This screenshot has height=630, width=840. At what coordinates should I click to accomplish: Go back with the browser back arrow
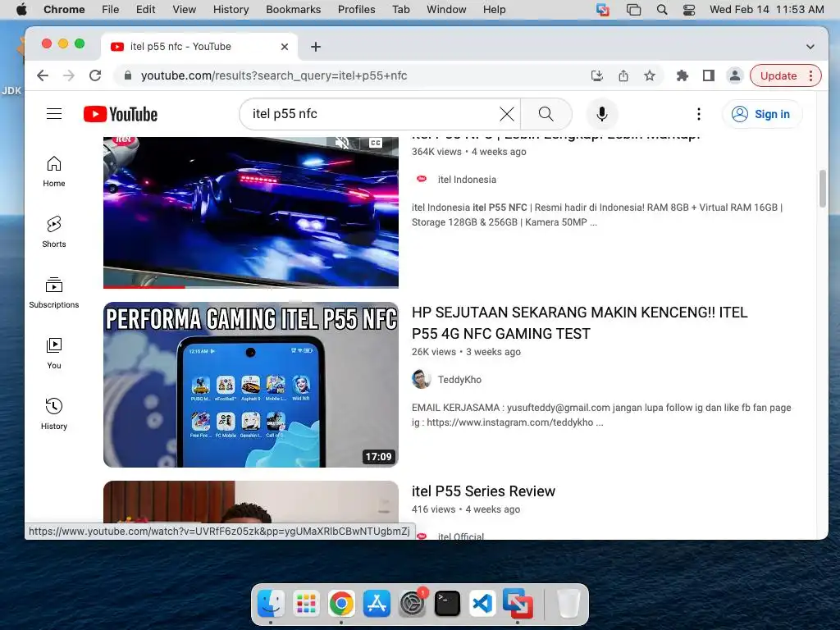click(x=43, y=75)
